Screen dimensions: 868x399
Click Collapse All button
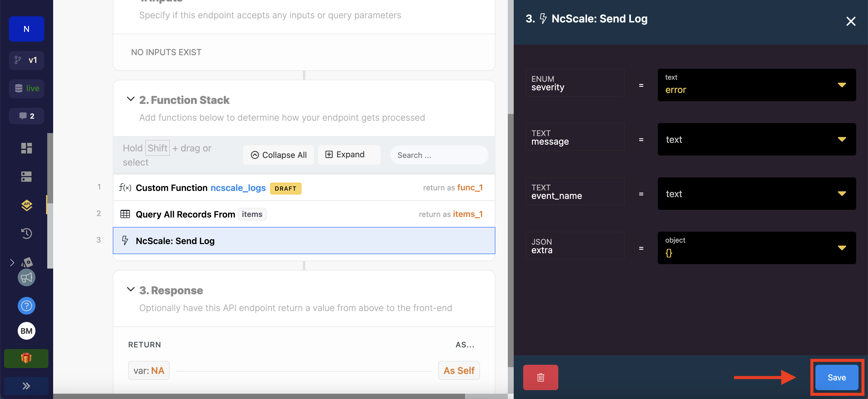(278, 155)
